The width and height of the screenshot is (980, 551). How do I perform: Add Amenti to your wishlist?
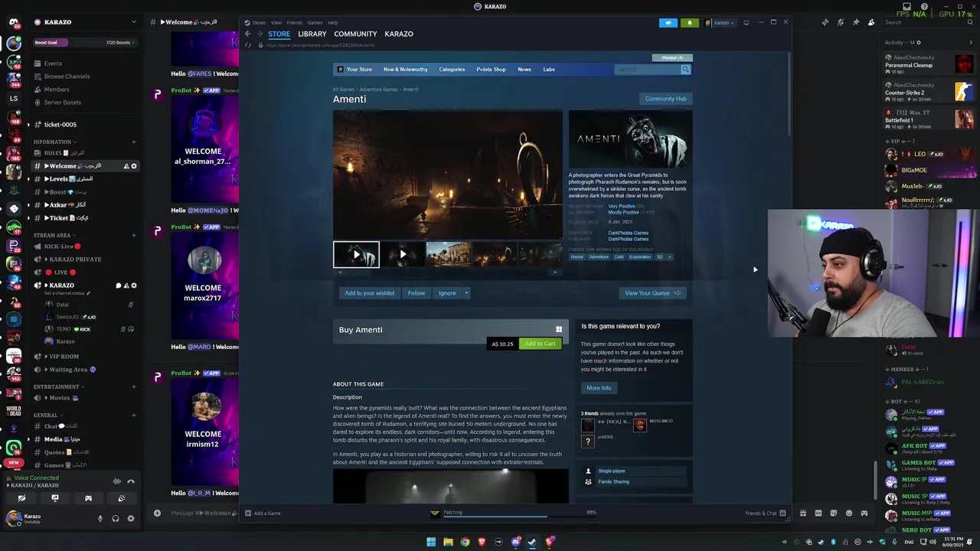pyautogui.click(x=369, y=293)
